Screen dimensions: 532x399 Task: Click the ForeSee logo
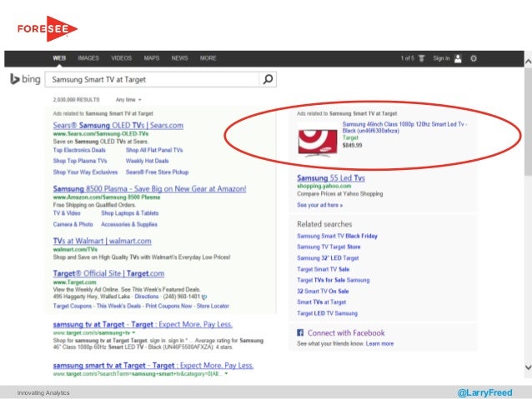tap(48, 28)
